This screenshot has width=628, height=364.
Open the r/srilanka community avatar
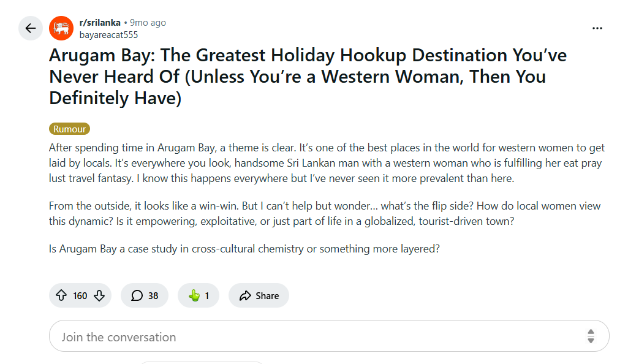coord(61,28)
